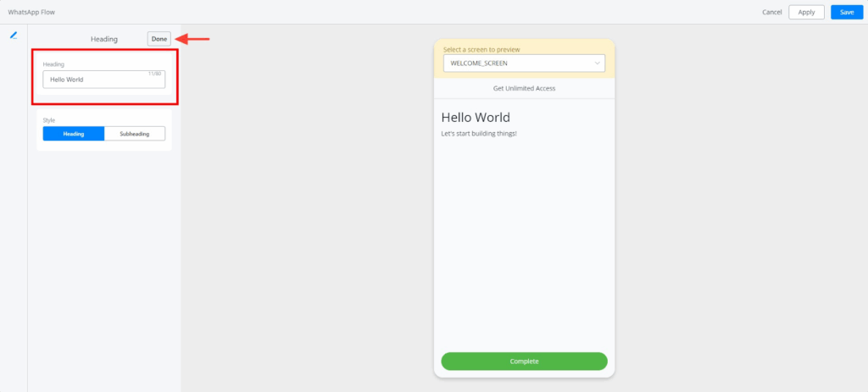Screen dimensions: 868x392
Task: Select the Heading style option
Action: (74, 134)
